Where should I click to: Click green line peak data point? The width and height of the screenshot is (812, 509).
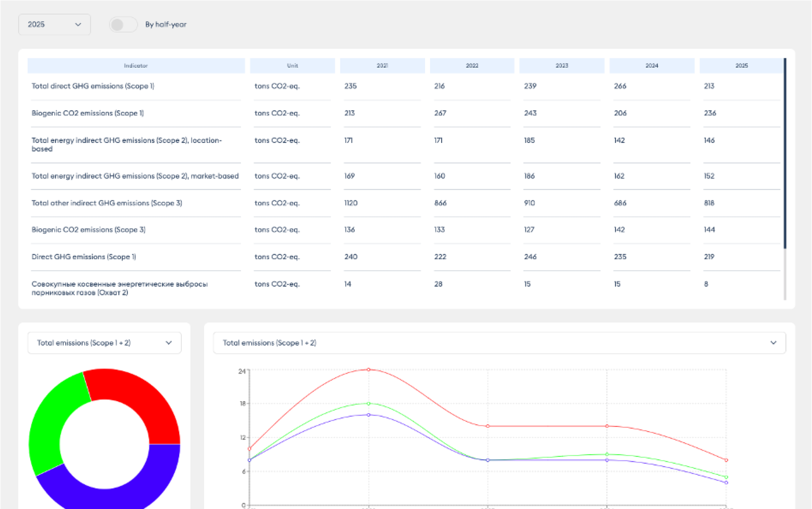[x=368, y=403]
